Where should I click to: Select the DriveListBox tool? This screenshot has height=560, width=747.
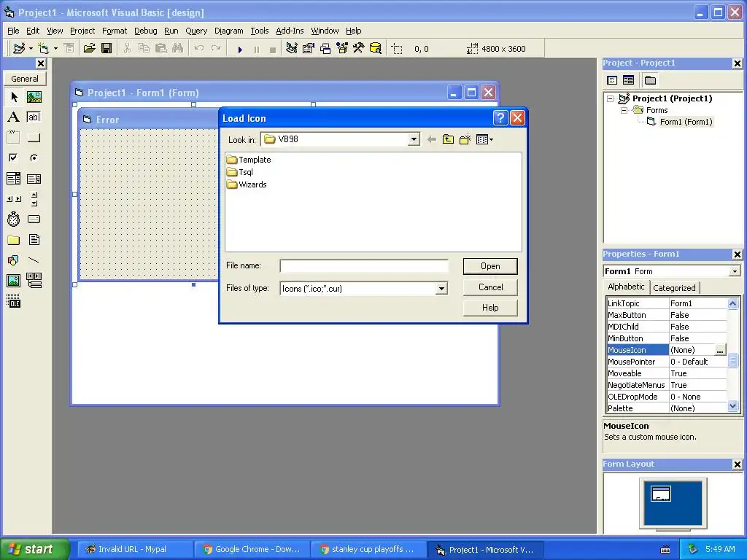(34, 219)
